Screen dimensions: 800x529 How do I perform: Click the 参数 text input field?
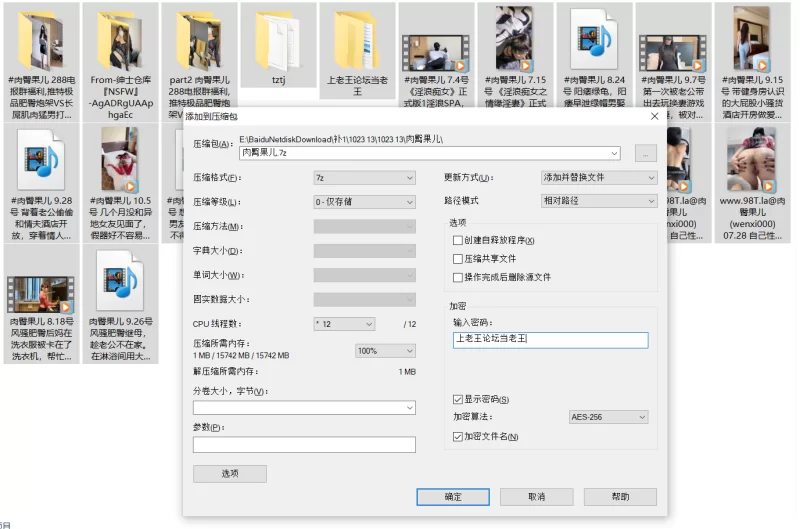pos(303,445)
